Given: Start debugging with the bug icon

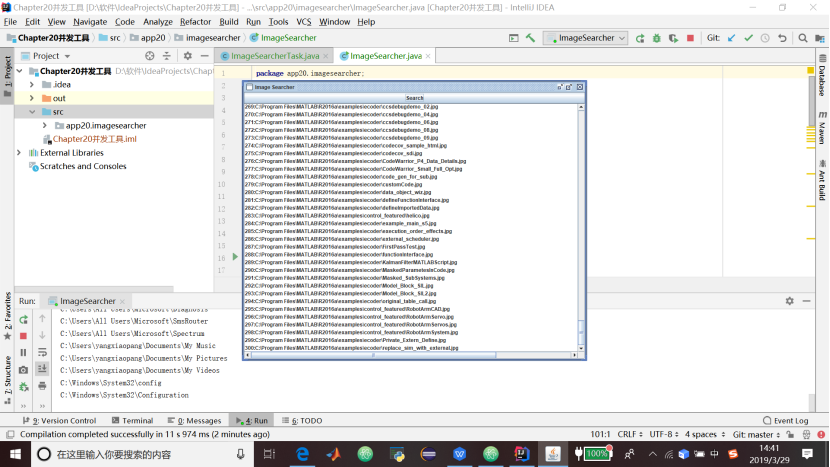Looking at the screenshot, I should tap(656, 38).
